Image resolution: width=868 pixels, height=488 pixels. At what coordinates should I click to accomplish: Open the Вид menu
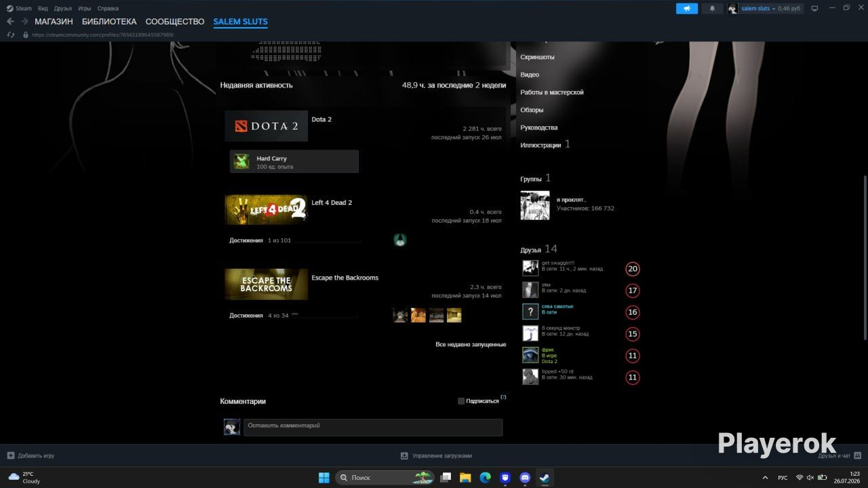(x=43, y=8)
